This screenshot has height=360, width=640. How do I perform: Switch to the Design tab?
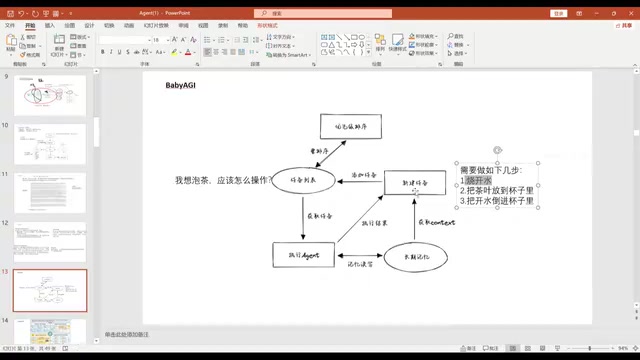pos(89,25)
